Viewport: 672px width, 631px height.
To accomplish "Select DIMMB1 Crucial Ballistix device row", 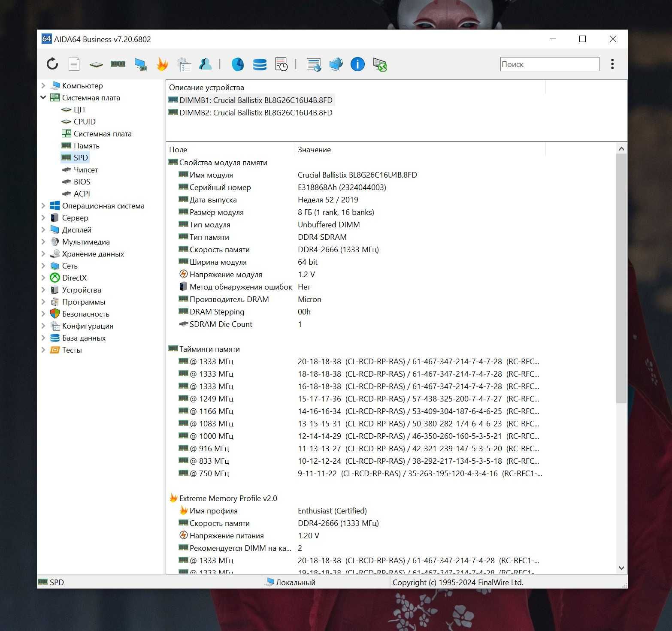I will point(251,100).
